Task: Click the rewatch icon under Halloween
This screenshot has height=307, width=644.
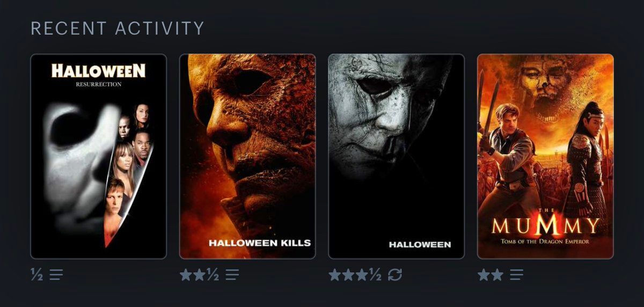Action: click(395, 275)
